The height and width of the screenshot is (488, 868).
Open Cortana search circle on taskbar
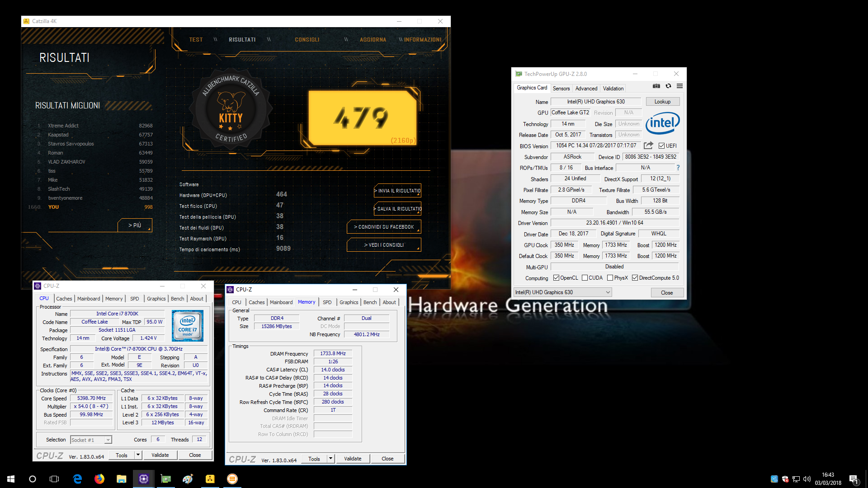(x=33, y=479)
